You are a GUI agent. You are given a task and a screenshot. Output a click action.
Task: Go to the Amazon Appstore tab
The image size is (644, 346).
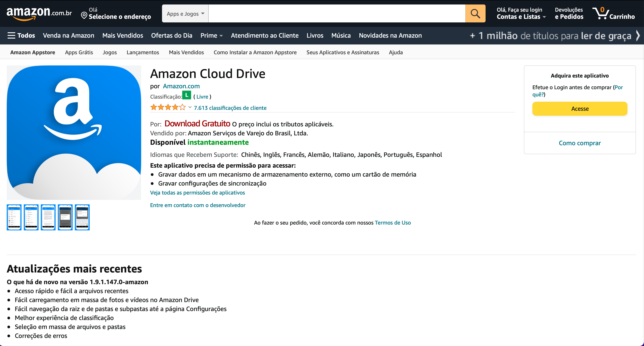(x=33, y=52)
